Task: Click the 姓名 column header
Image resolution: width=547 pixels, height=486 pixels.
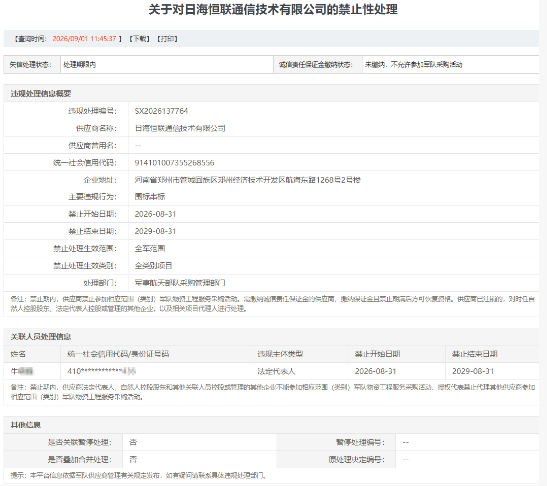Action: pos(18,354)
